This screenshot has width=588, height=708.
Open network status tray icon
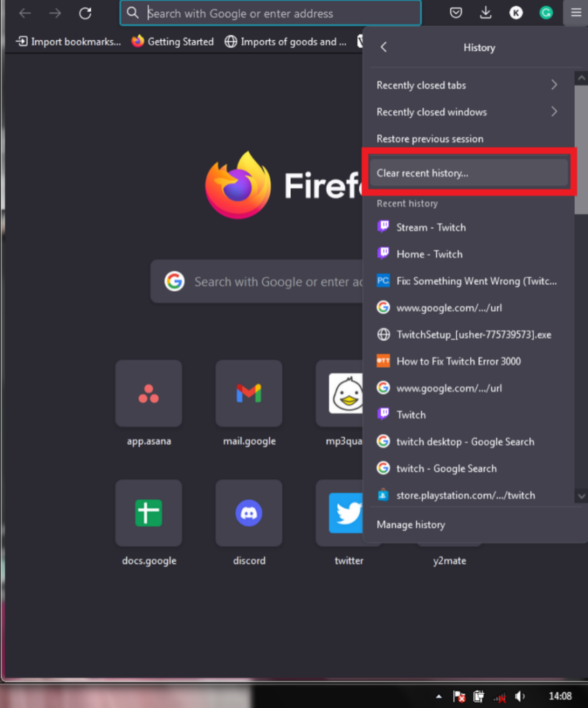coord(500,698)
